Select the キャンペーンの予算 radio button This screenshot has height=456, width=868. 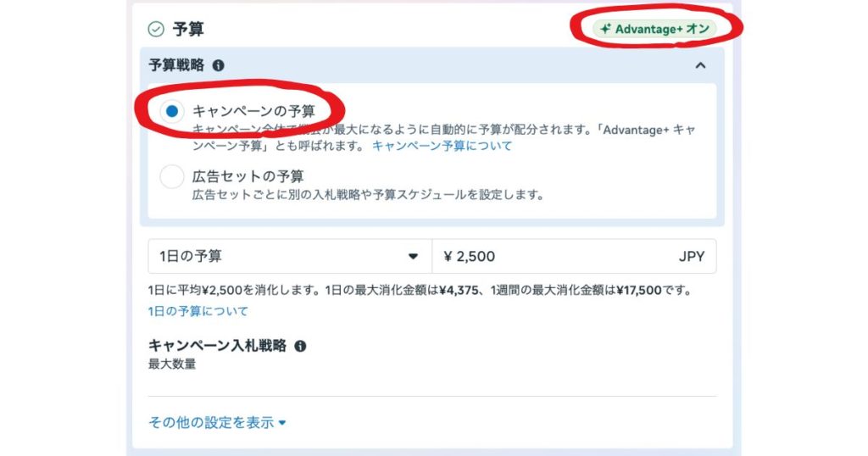[x=172, y=111]
